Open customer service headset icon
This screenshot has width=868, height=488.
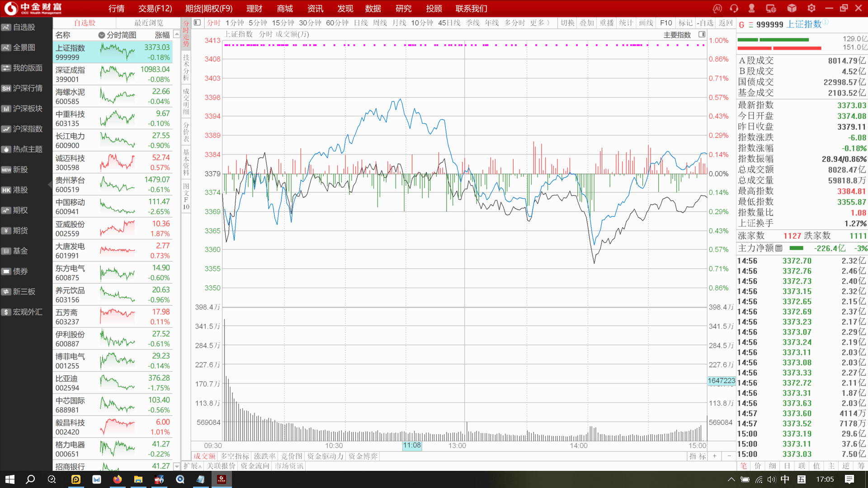click(x=734, y=8)
